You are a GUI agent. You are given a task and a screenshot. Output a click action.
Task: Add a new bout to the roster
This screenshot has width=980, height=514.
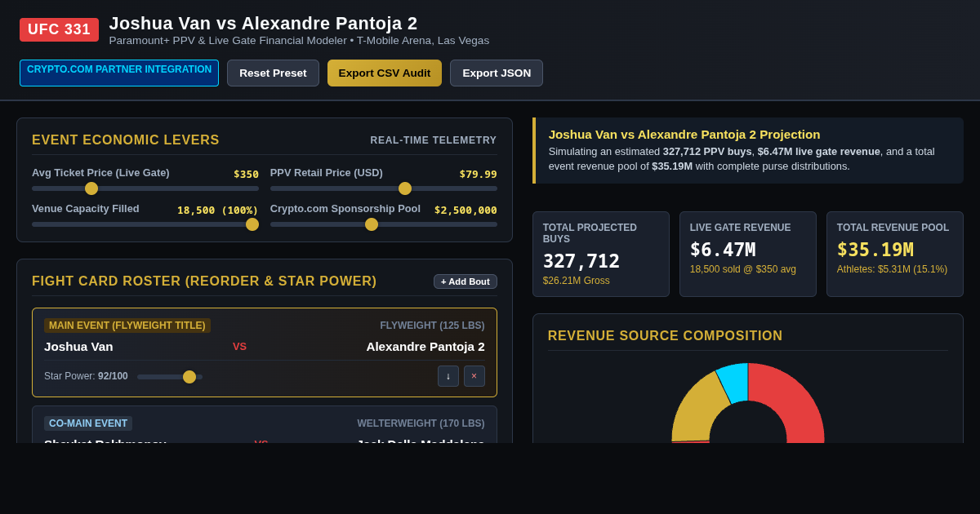(x=465, y=281)
